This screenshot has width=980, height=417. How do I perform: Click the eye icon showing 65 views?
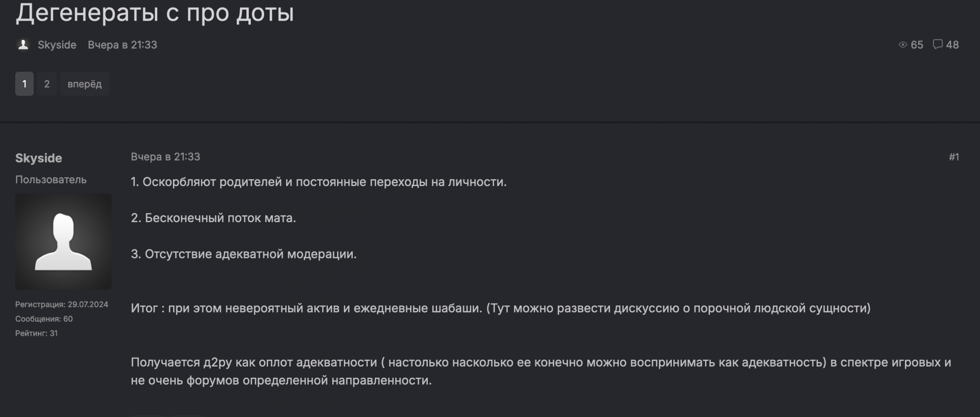pyautogui.click(x=904, y=45)
